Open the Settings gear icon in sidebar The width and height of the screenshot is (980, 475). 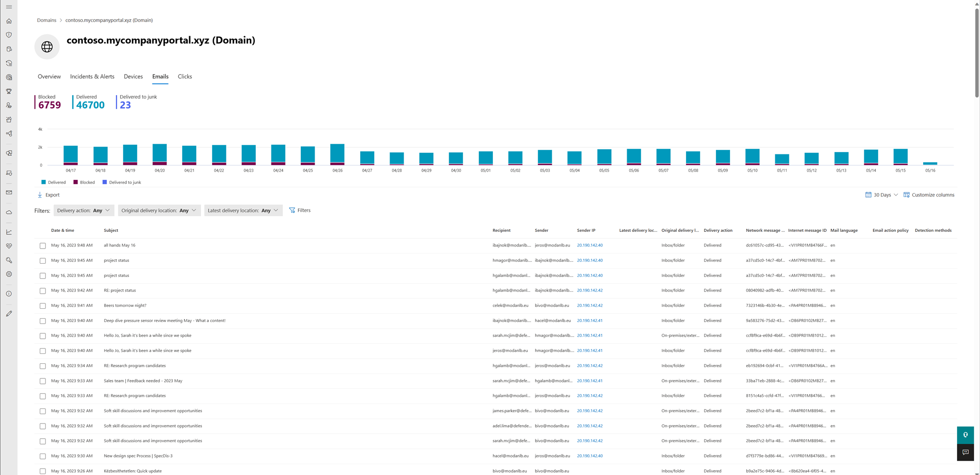[x=9, y=274]
